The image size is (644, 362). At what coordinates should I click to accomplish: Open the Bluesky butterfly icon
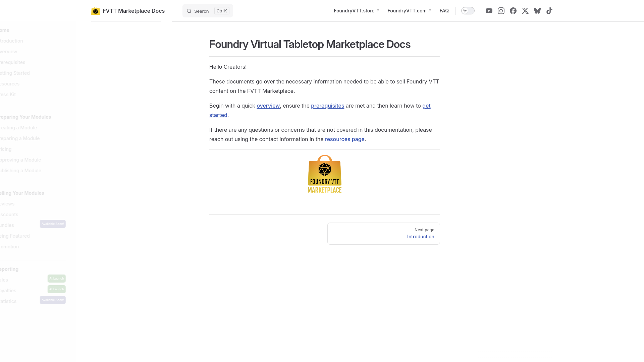click(537, 11)
